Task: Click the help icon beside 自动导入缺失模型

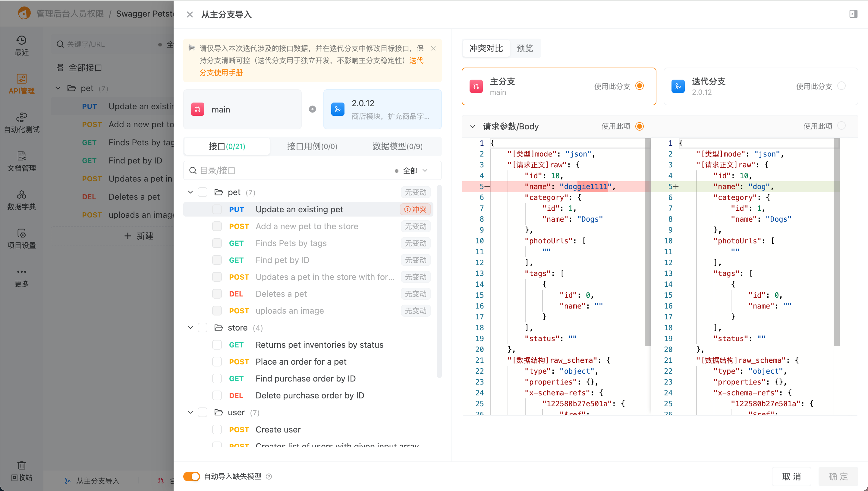Action: tap(269, 476)
